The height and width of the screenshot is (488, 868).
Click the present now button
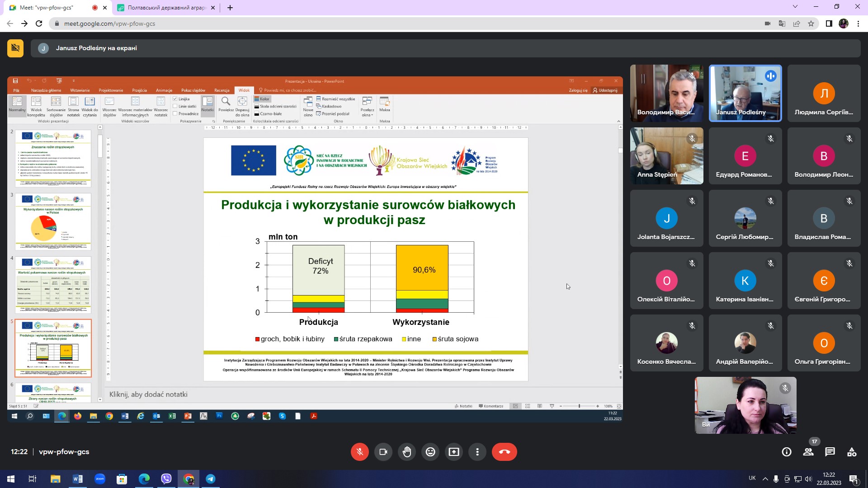coord(454,452)
